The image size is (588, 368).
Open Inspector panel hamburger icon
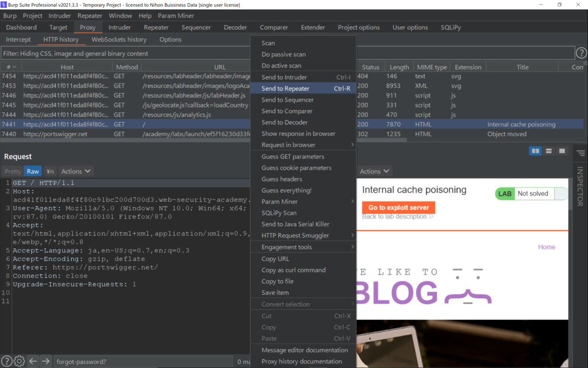pos(581,154)
